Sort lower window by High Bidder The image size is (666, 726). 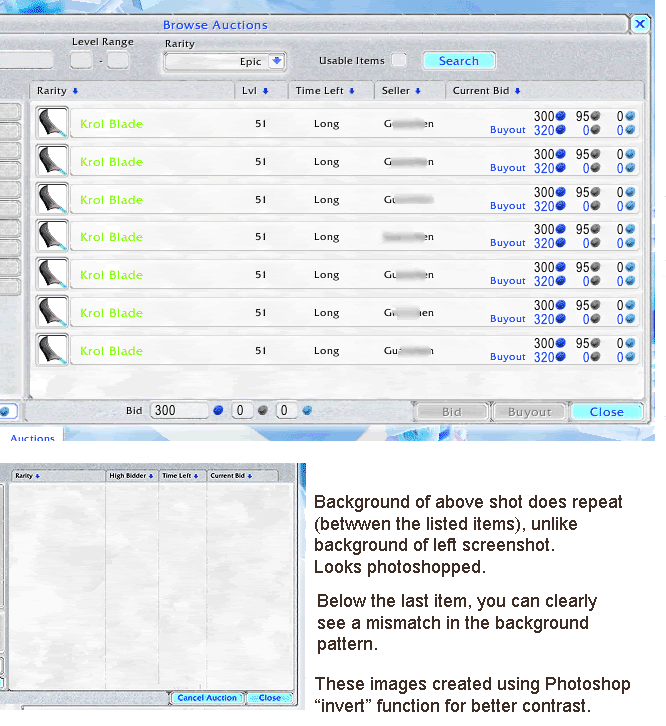(131, 476)
